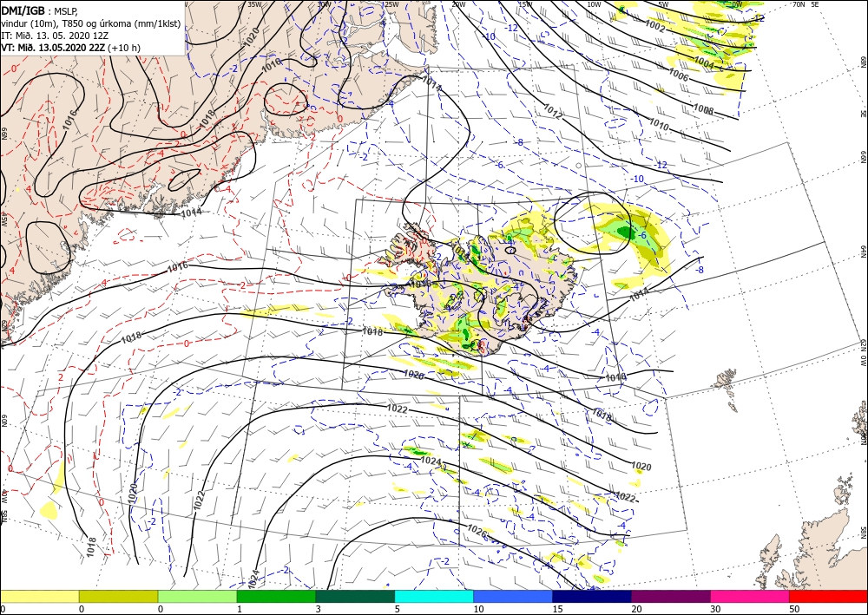Pick the cyan 5–10 mm legend segment
The width and height of the screenshot is (868, 615).
pos(434,596)
